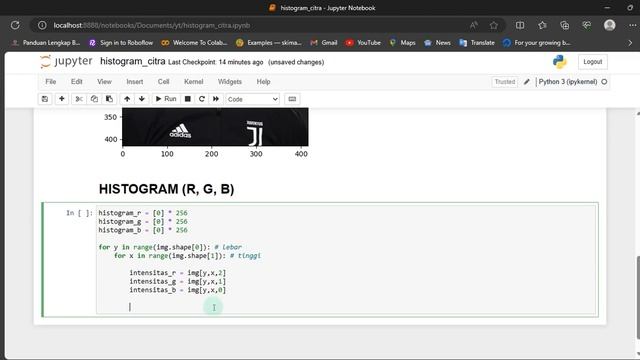Open the Maps bookmark
The image size is (640, 360).
pos(402,42)
